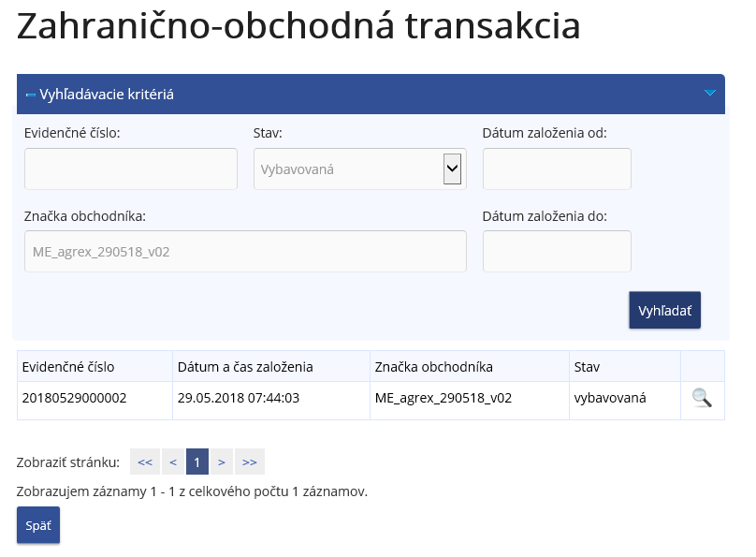Click the Evidenčné číslo input field

(131, 169)
